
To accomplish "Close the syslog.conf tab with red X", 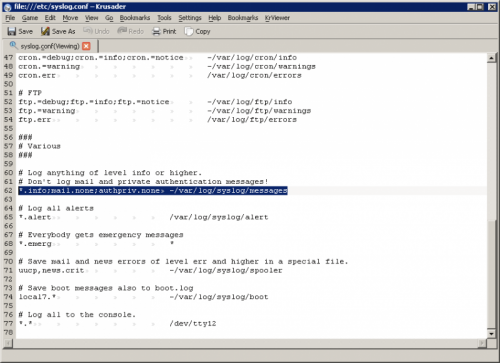I will click(x=86, y=46).
